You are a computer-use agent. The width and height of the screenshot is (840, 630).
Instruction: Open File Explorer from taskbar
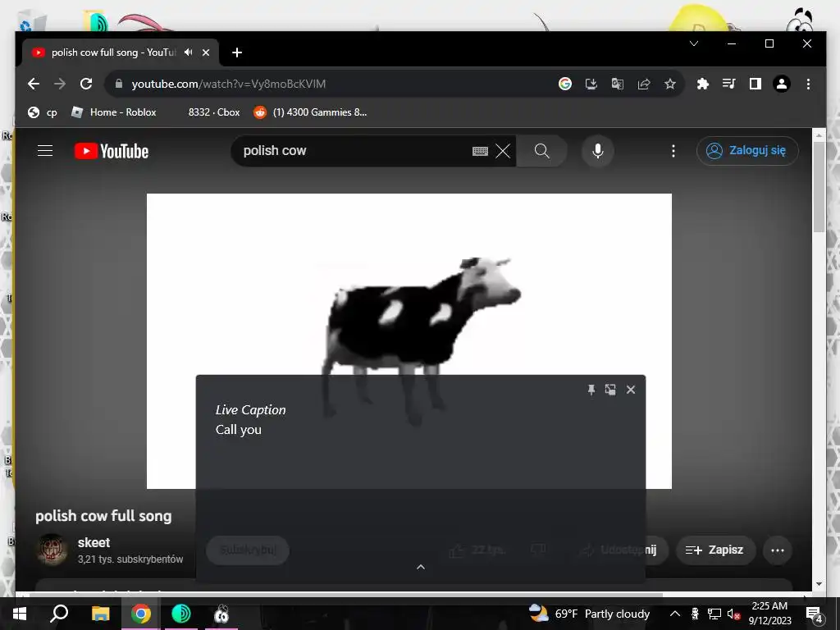click(x=100, y=614)
